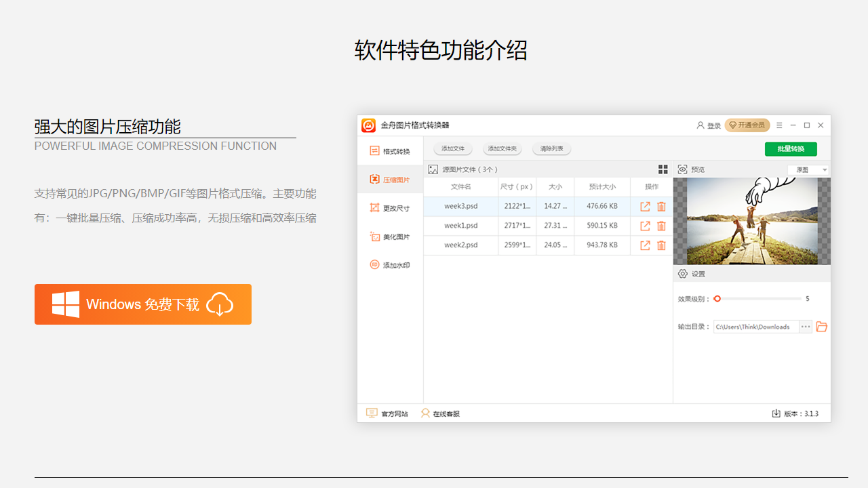
Task: Open the 原图 preview dropdown
Action: click(808, 169)
